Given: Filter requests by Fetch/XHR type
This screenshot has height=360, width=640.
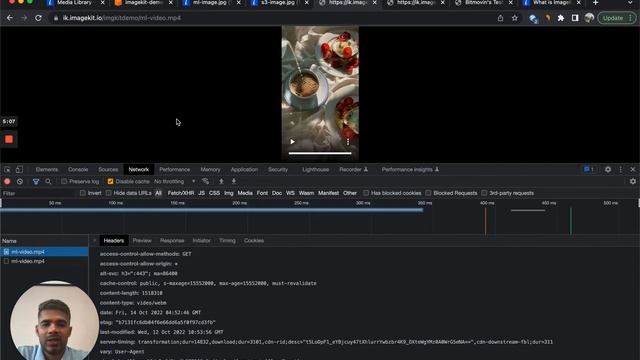Looking at the screenshot, I should tap(181, 193).
